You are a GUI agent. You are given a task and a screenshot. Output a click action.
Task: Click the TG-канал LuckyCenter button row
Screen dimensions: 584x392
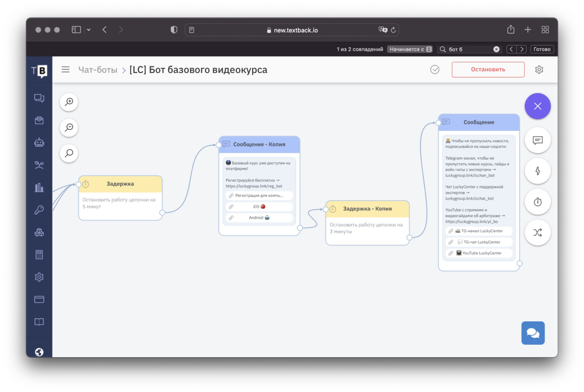[479, 231]
